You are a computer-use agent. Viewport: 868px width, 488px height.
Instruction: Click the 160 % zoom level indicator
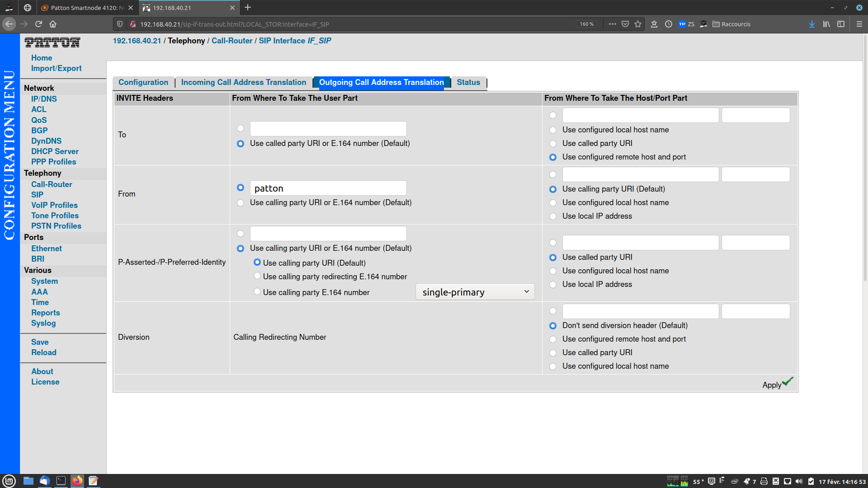(586, 24)
